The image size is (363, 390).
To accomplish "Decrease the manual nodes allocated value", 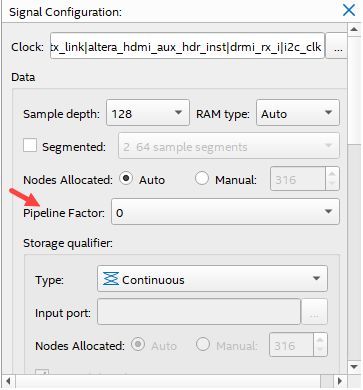I will [332, 184].
